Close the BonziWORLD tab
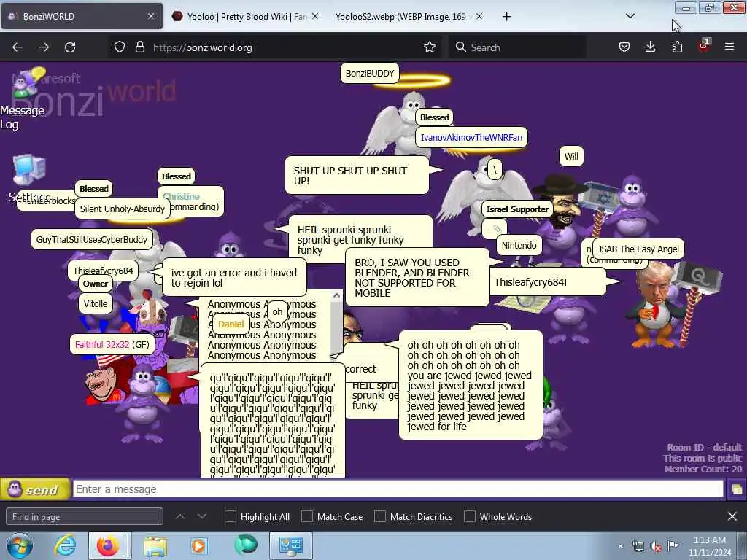747x560 pixels. 151,16
